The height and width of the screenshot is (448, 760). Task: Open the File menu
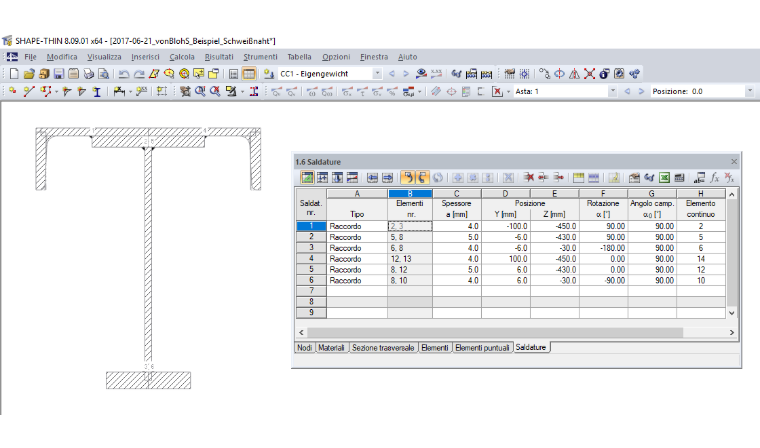point(31,57)
